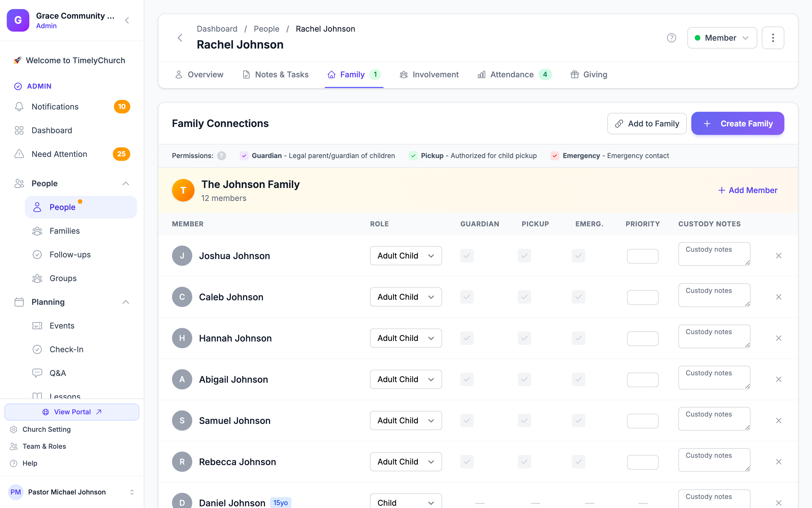Screen dimensions: 812x508
Task: Toggle Guardian checkbox for Samuel Johnson
Action: click(467, 421)
